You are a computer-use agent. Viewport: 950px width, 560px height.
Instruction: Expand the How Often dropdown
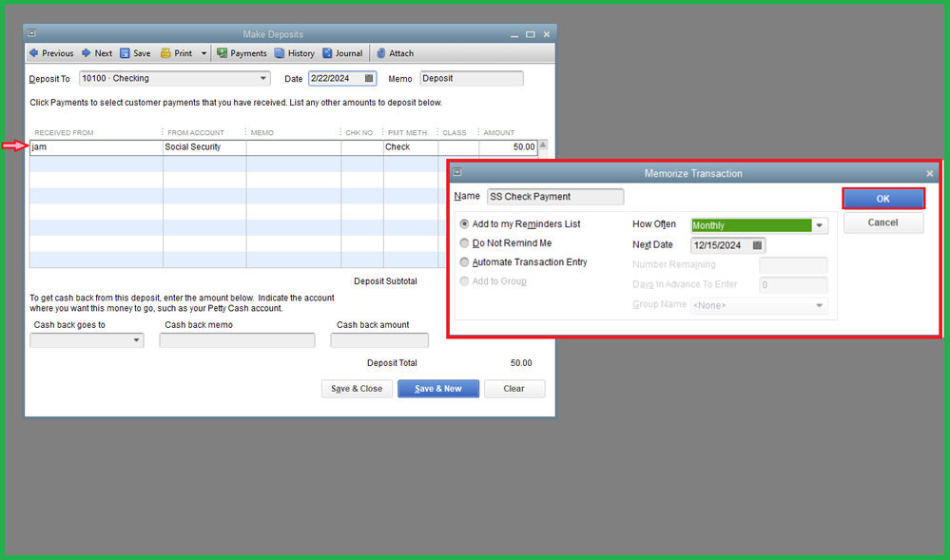click(x=820, y=225)
